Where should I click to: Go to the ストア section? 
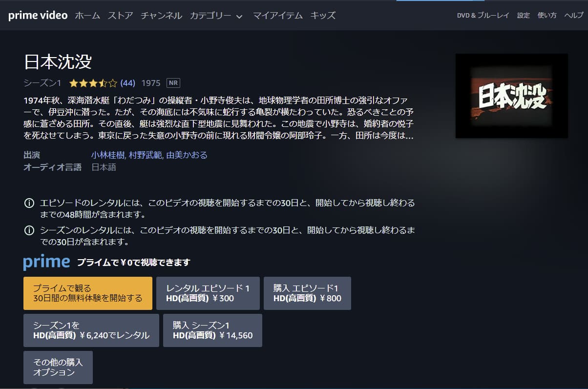click(120, 16)
